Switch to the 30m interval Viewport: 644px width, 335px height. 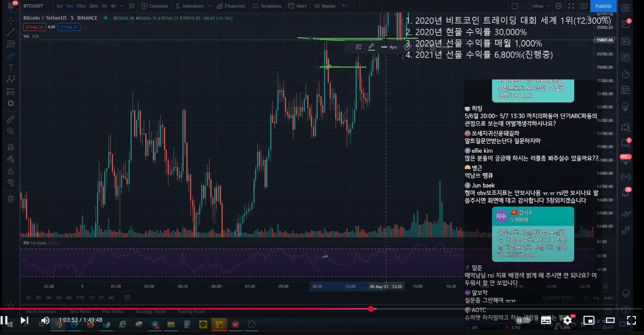pos(94,6)
